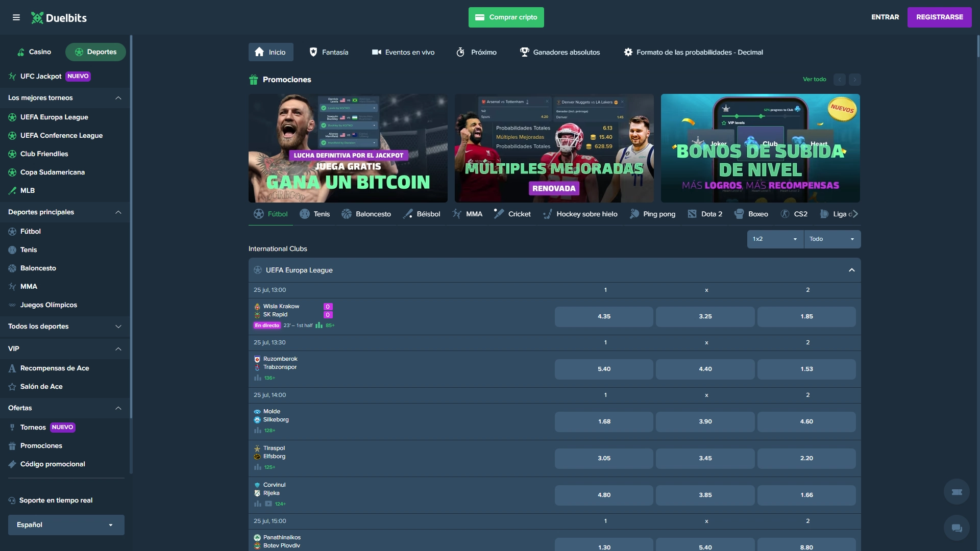
Task: Click the UFC Jackpot icon in sidebar
Action: (x=11, y=76)
